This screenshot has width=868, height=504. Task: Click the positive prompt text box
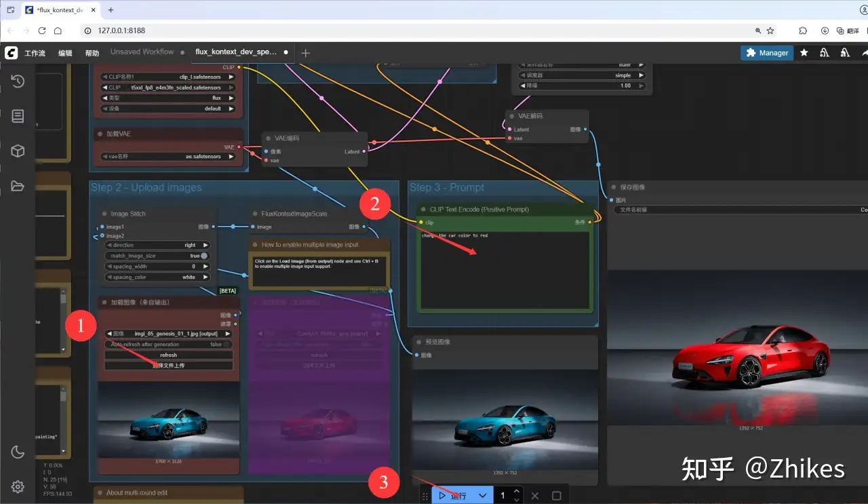[x=505, y=271]
